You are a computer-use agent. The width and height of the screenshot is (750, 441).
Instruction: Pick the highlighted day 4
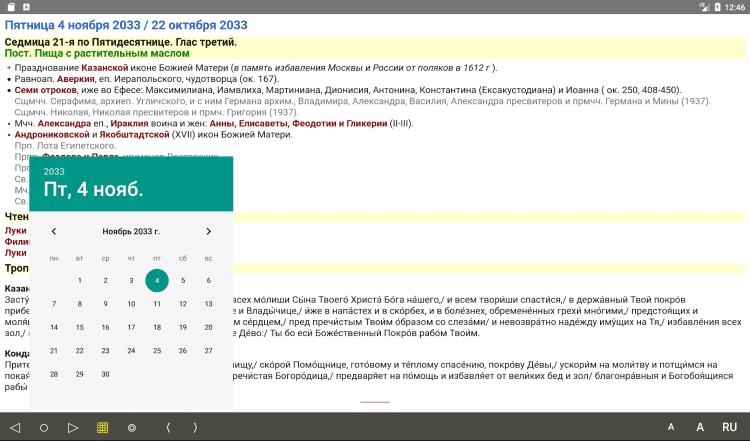157,280
